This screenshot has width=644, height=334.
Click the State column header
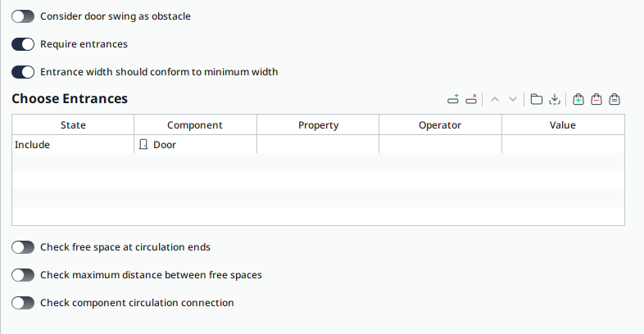73,125
